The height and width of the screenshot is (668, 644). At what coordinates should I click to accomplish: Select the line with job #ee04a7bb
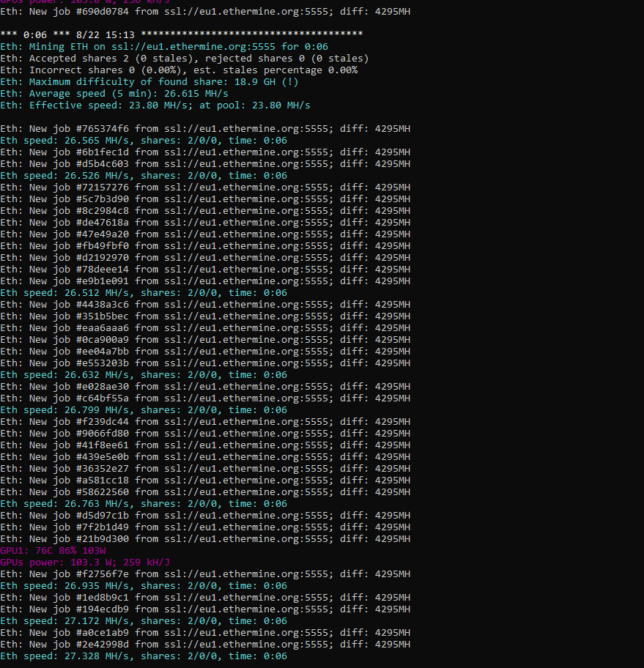[x=205, y=351]
